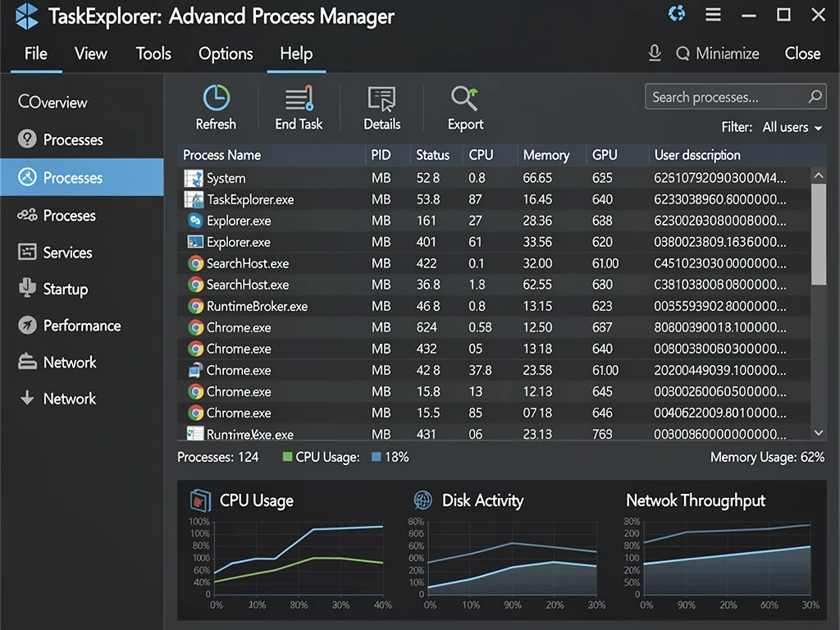Click the blue 18% legend swatch

pyautogui.click(x=376, y=457)
